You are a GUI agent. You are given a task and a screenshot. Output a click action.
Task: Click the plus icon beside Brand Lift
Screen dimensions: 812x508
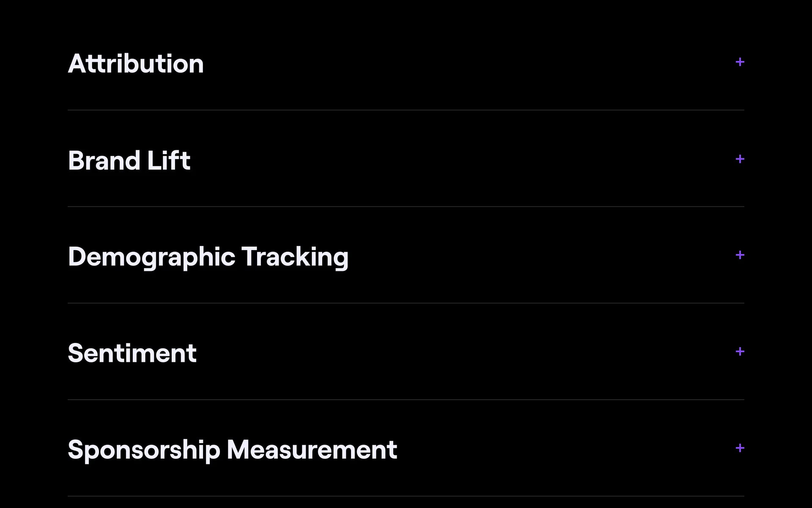740,159
